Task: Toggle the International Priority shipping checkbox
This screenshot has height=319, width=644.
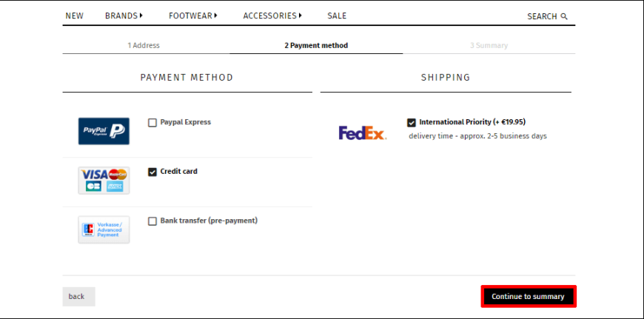Action: tap(412, 123)
